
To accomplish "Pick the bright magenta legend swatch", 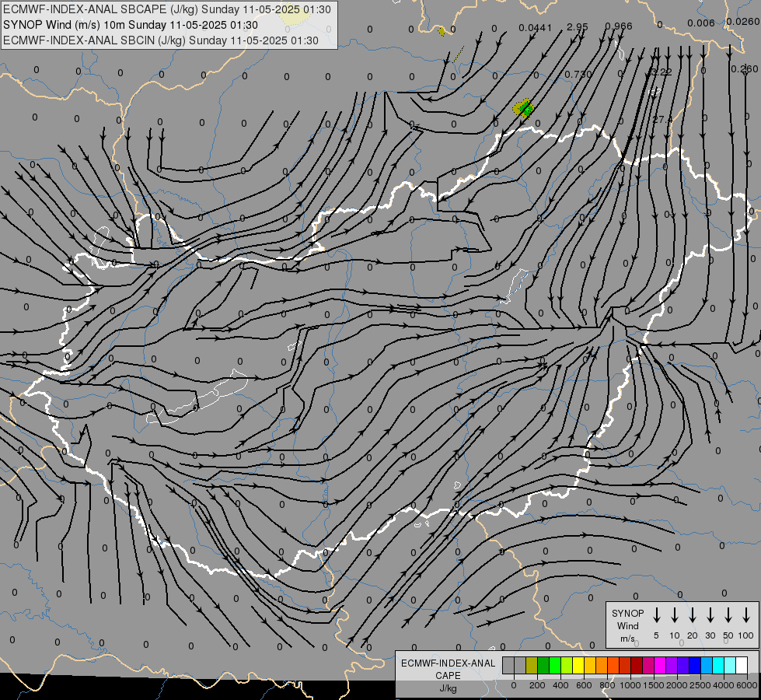I will (660, 665).
